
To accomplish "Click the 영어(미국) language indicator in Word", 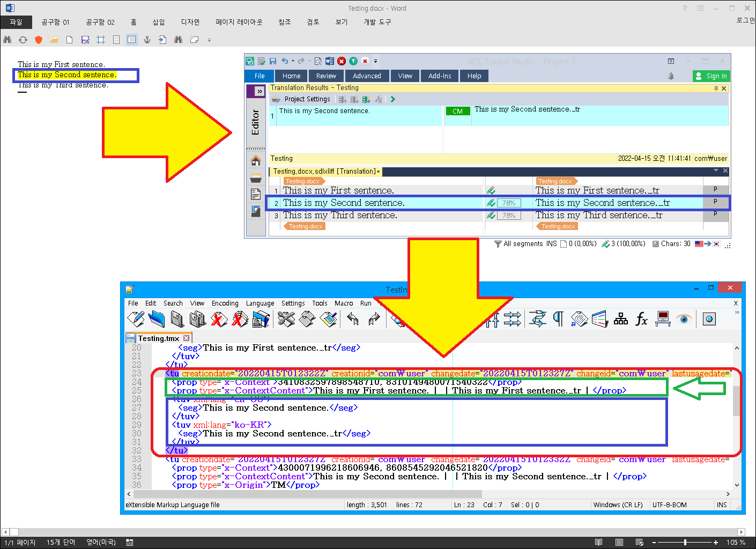I will click(x=101, y=543).
